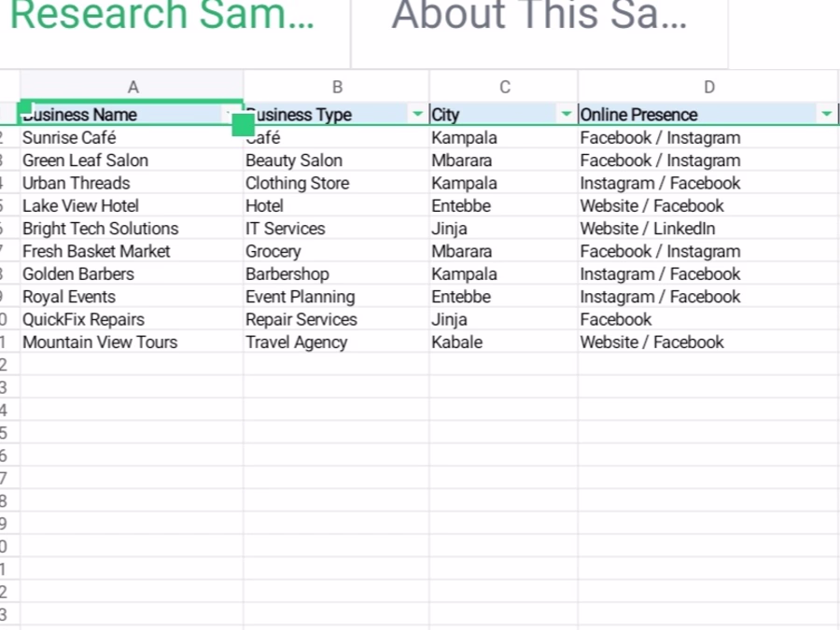
Task: Select the Travel Agency cell
Action: [336, 343]
